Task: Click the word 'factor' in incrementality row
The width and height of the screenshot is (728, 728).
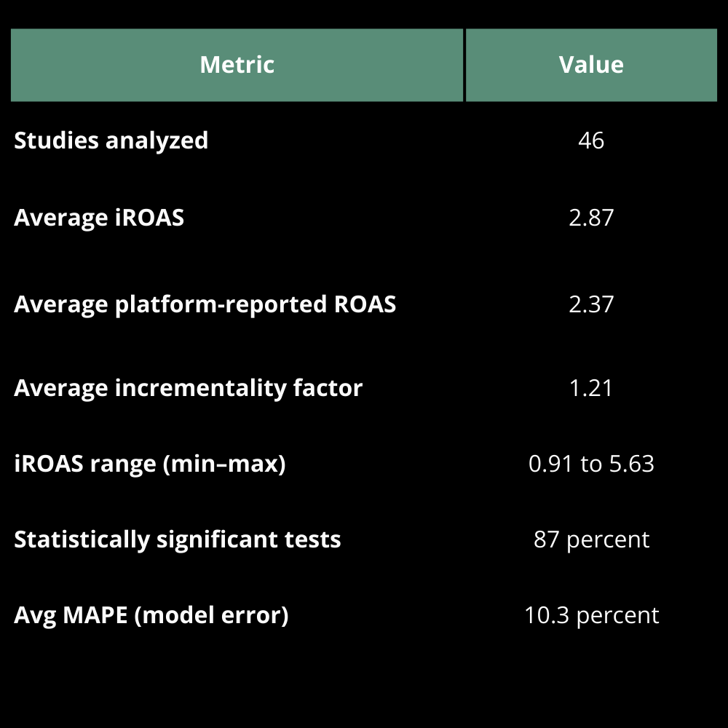Action: [x=328, y=388]
